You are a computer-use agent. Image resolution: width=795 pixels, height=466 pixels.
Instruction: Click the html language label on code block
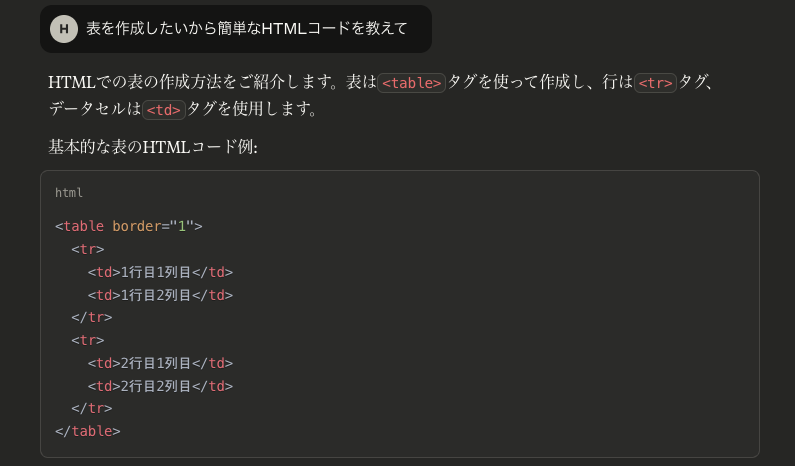click(69, 193)
